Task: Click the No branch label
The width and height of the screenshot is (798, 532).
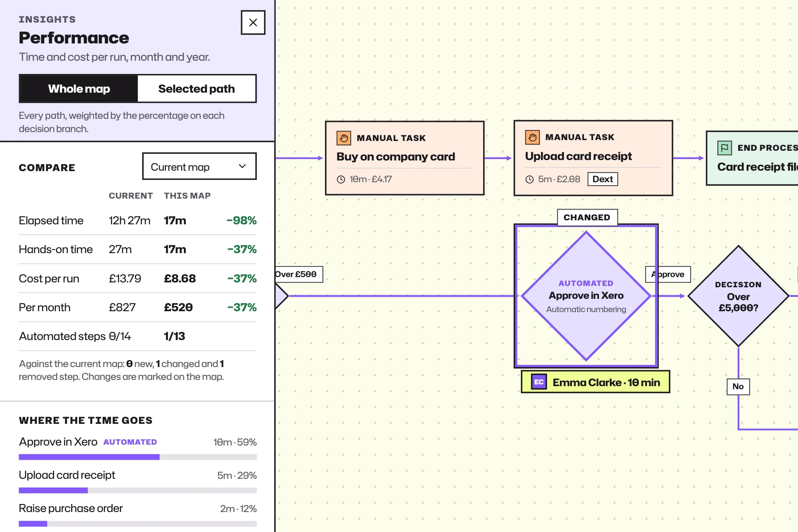Action: [x=738, y=387]
